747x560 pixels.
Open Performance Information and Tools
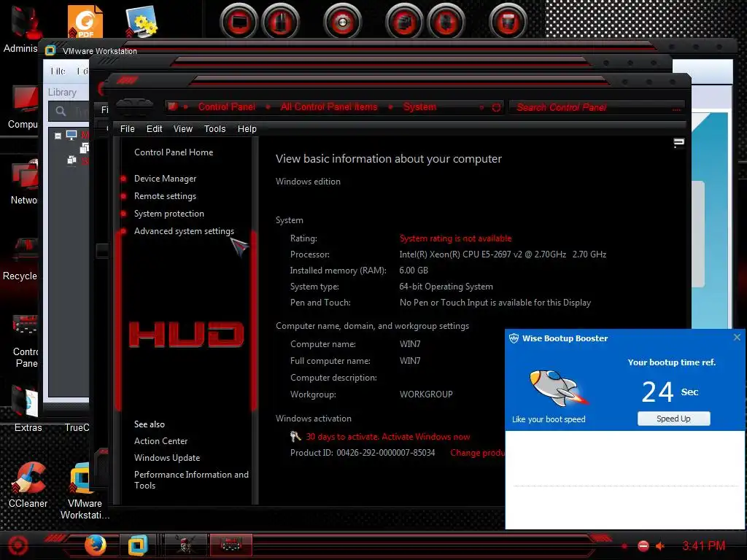(191, 480)
